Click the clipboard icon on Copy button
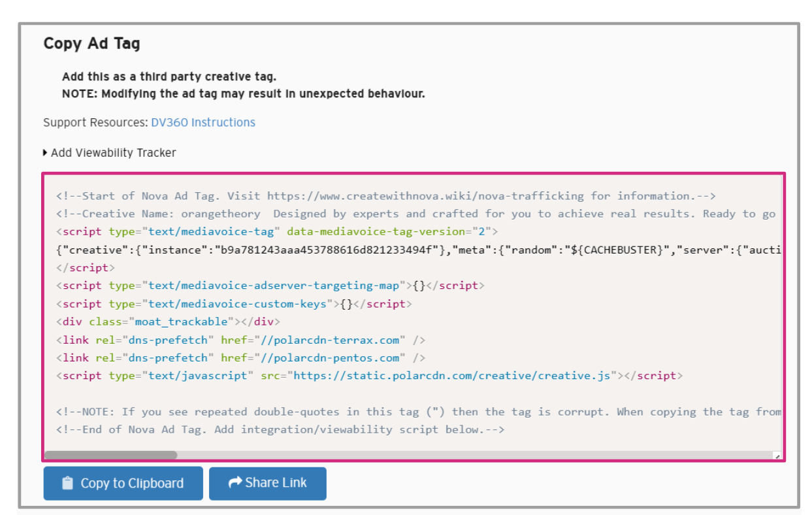 [x=67, y=484]
